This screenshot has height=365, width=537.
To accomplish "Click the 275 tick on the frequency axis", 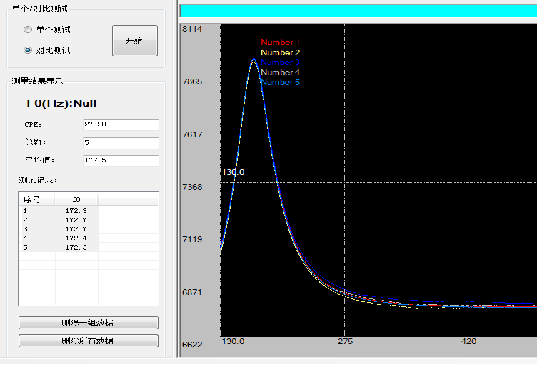I will tap(345, 341).
